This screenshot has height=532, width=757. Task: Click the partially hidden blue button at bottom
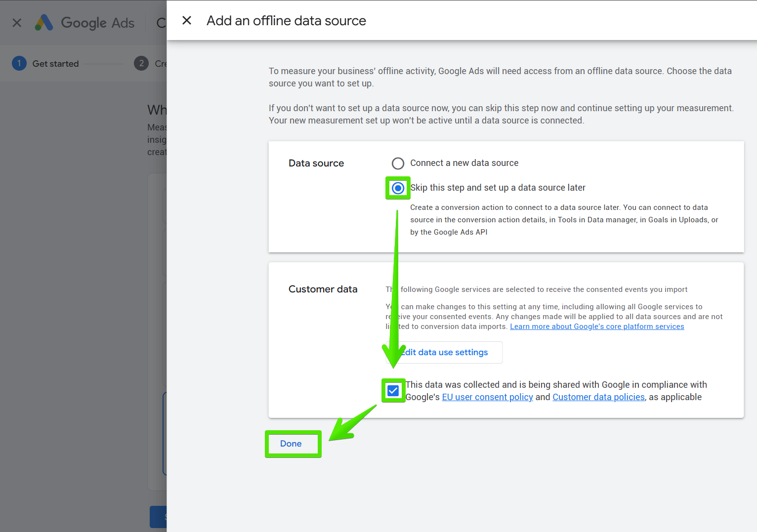tap(158, 517)
